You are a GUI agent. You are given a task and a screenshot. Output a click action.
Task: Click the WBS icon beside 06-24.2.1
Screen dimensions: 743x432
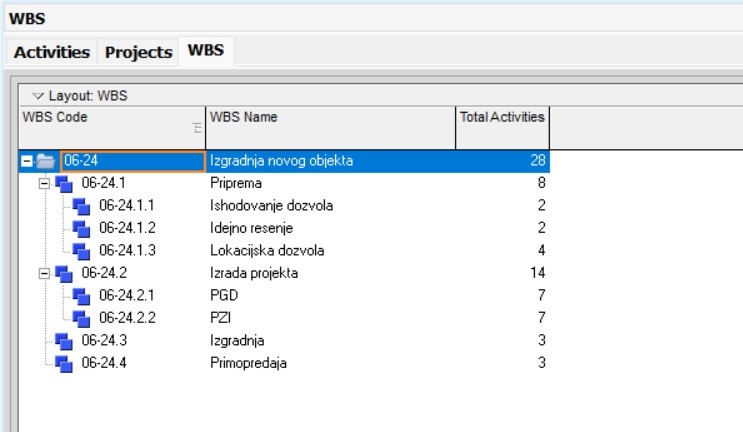(x=82, y=296)
